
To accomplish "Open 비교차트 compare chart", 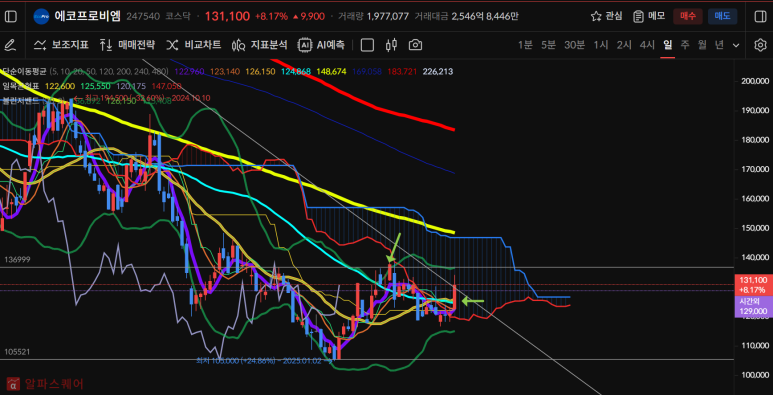I will (x=193, y=45).
